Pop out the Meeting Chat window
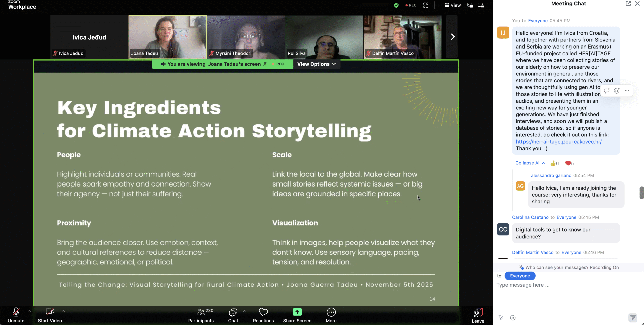The height and width of the screenshot is (325, 644). pyautogui.click(x=628, y=4)
